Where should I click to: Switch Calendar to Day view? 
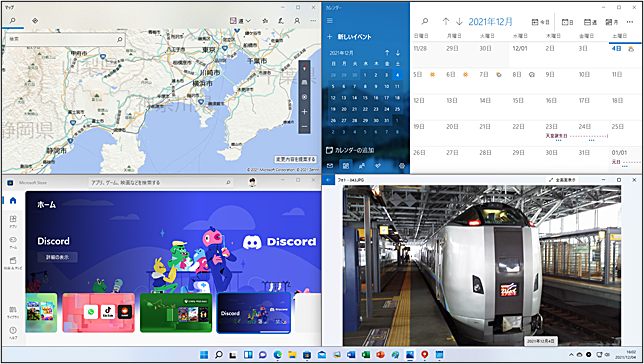(568, 22)
